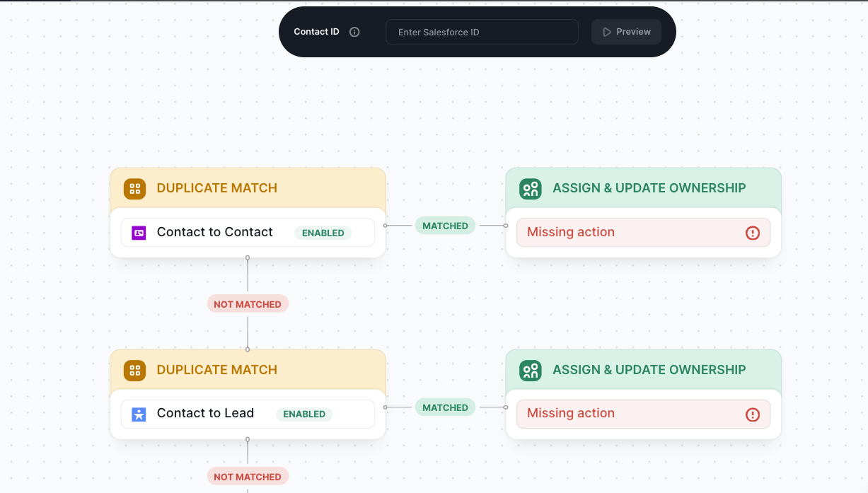This screenshot has width=868, height=493.
Task: Select the Contact to Contact row
Action: pyautogui.click(x=248, y=233)
